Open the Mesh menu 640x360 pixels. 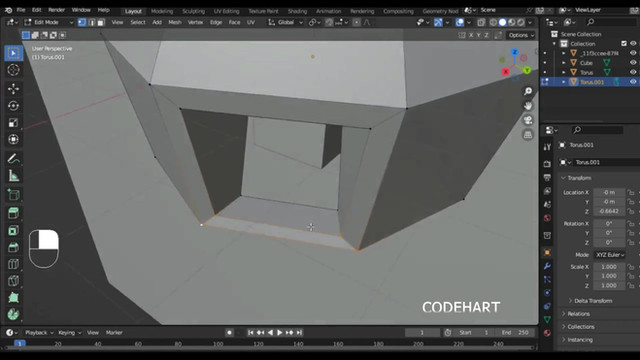175,22
